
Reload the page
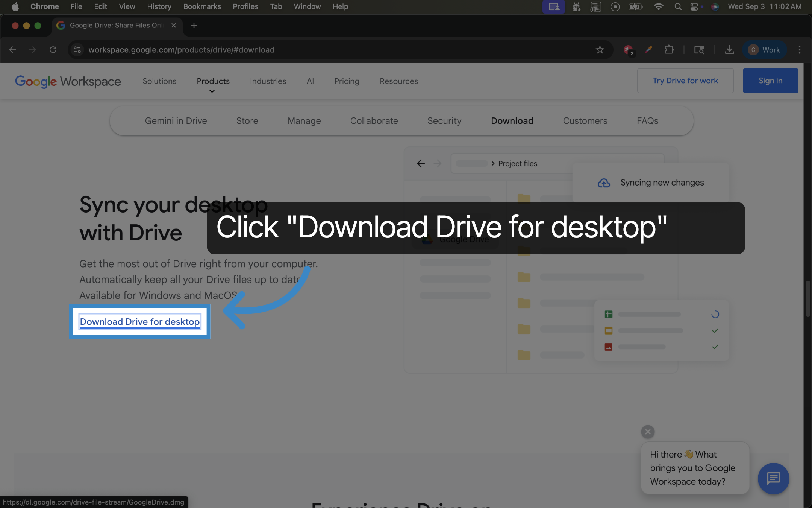coord(53,50)
